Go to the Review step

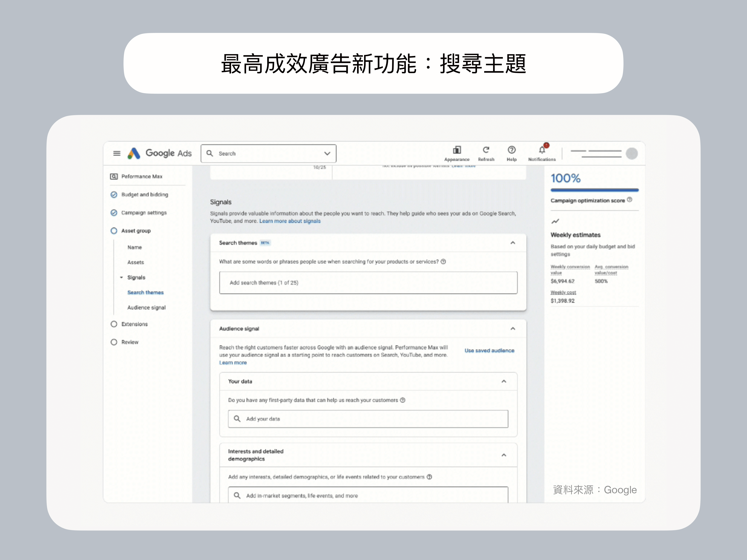[x=130, y=342]
